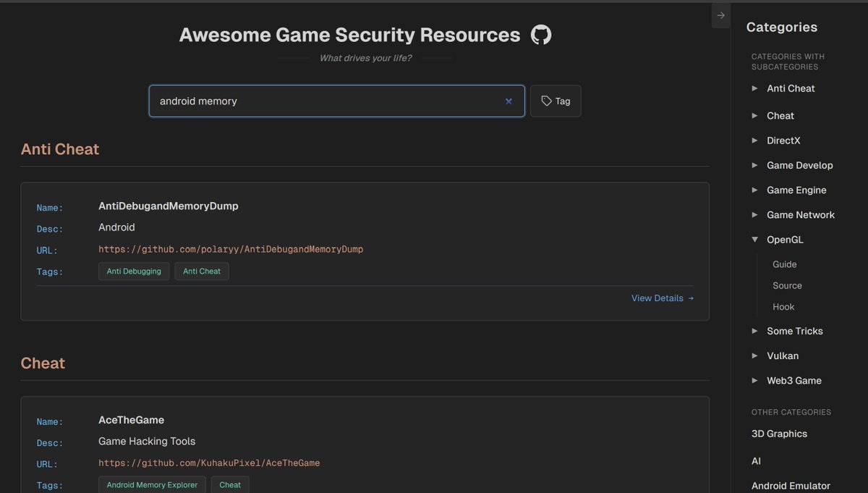This screenshot has height=493, width=868.
Task: Open the AI category
Action: coord(756,461)
